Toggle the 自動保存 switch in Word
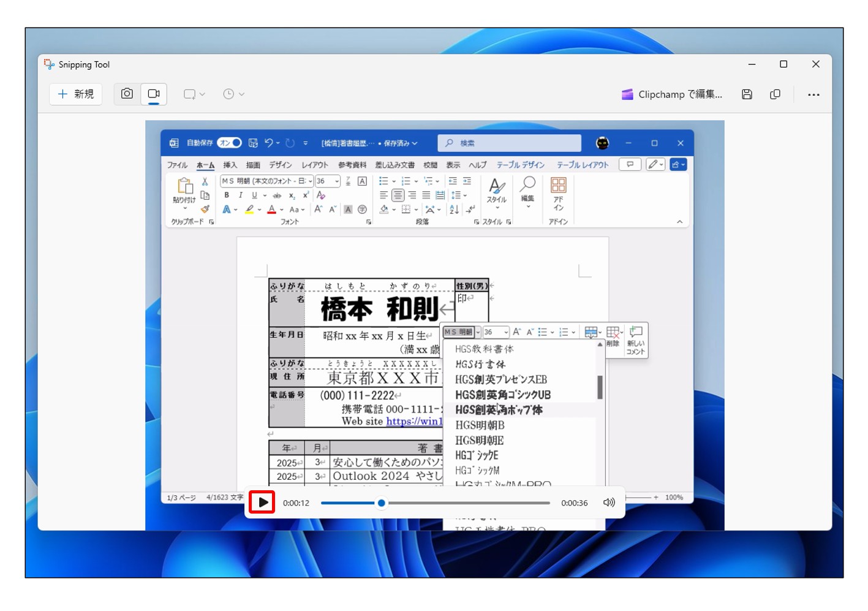The height and width of the screenshot is (611, 868). [229, 143]
